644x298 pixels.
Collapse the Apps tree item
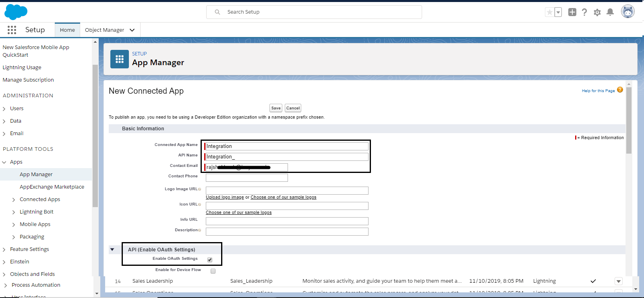point(4,162)
